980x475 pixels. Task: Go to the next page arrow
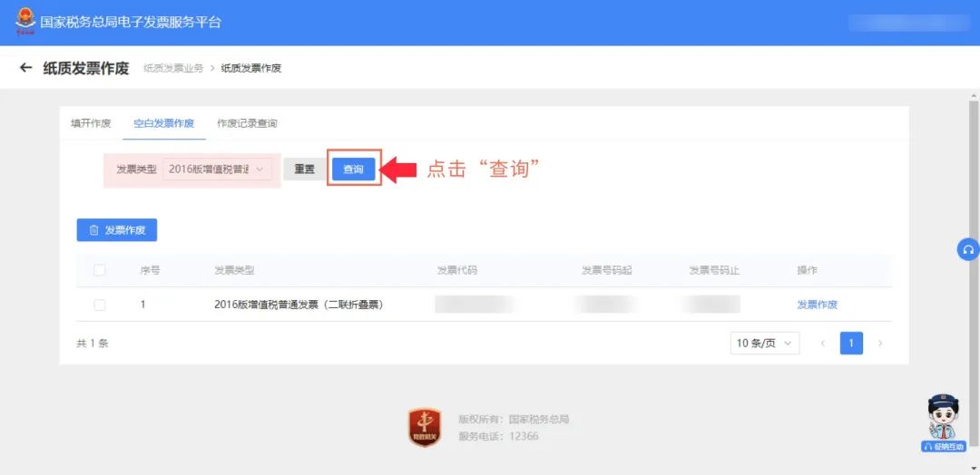pyautogui.click(x=880, y=343)
